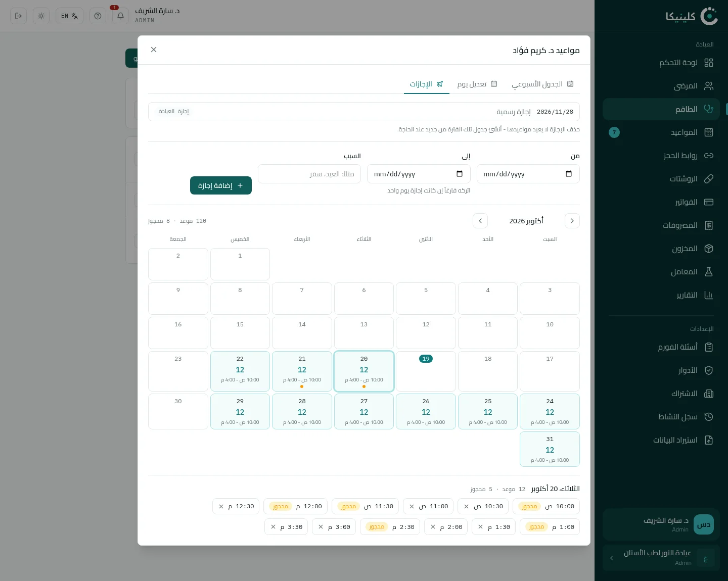Go to الفواتير in the sidebar
728x581 pixels.
click(661, 202)
